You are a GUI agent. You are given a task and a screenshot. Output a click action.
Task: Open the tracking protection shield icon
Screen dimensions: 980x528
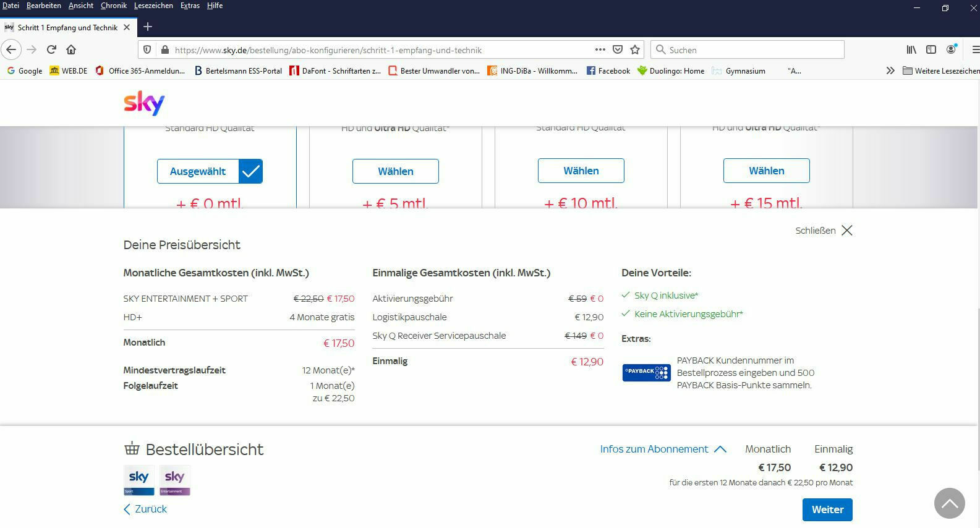(x=147, y=49)
